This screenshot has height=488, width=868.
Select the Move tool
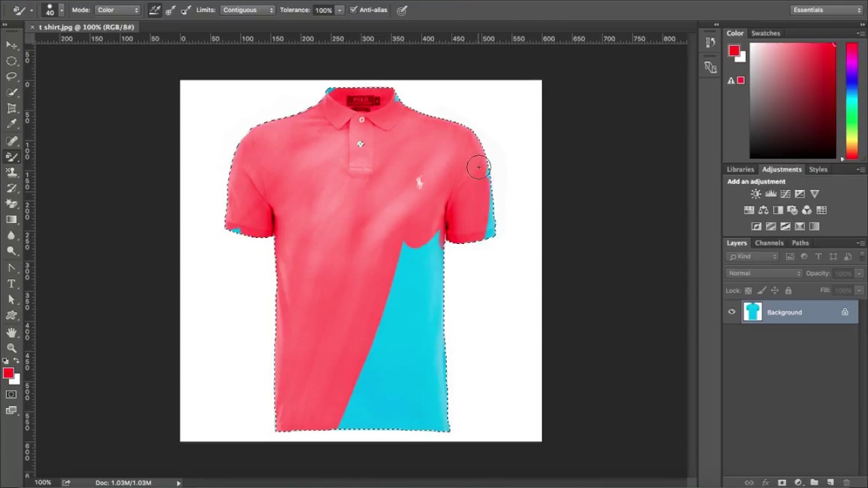point(12,45)
